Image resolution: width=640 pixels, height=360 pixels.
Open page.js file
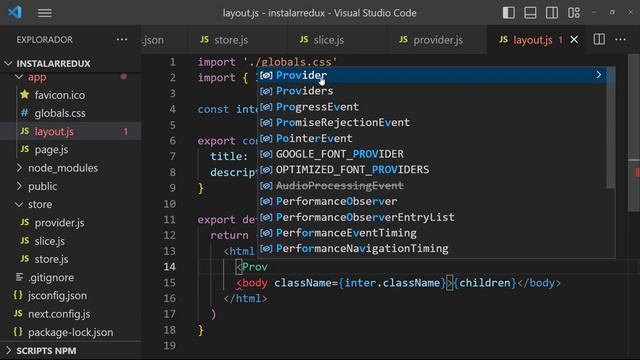click(51, 150)
